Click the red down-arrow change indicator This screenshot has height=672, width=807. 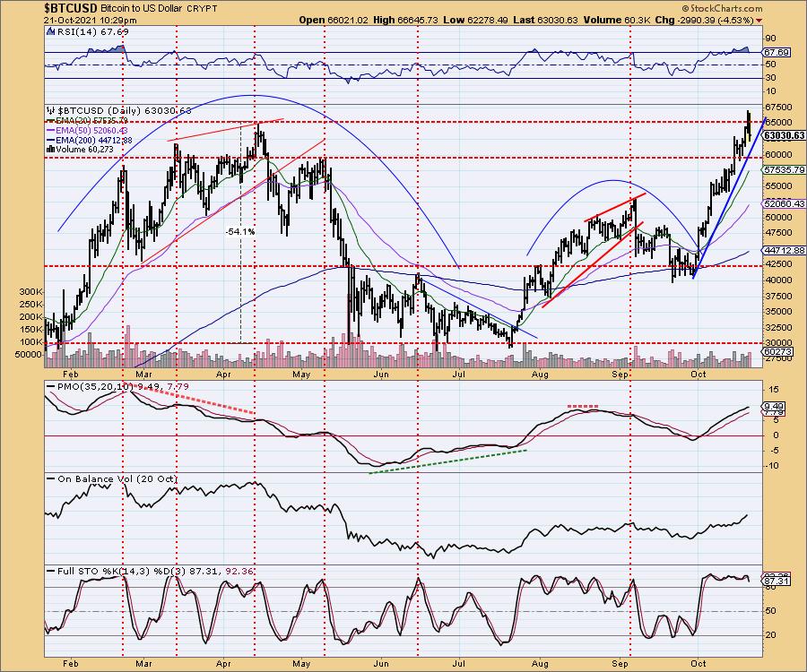pos(759,22)
